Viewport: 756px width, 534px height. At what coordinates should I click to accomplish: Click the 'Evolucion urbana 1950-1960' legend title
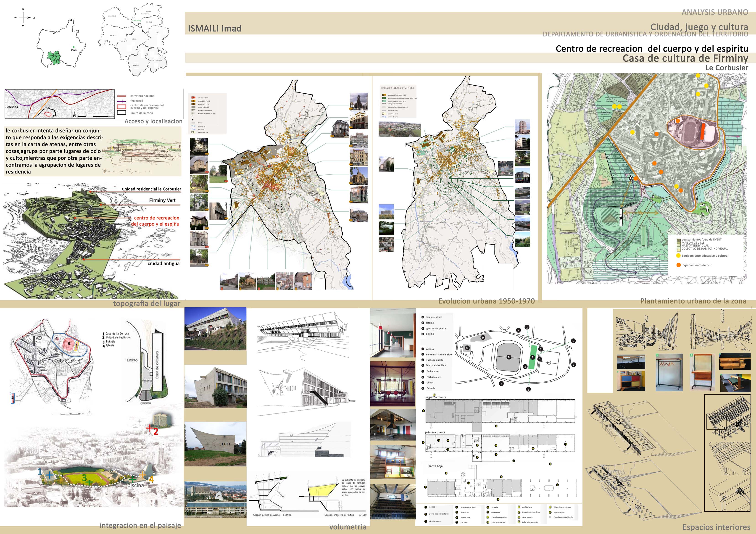click(397, 88)
